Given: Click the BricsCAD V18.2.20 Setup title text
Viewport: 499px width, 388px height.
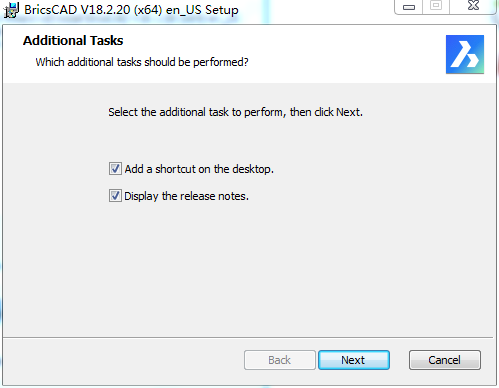Looking at the screenshot, I should coord(131,10).
